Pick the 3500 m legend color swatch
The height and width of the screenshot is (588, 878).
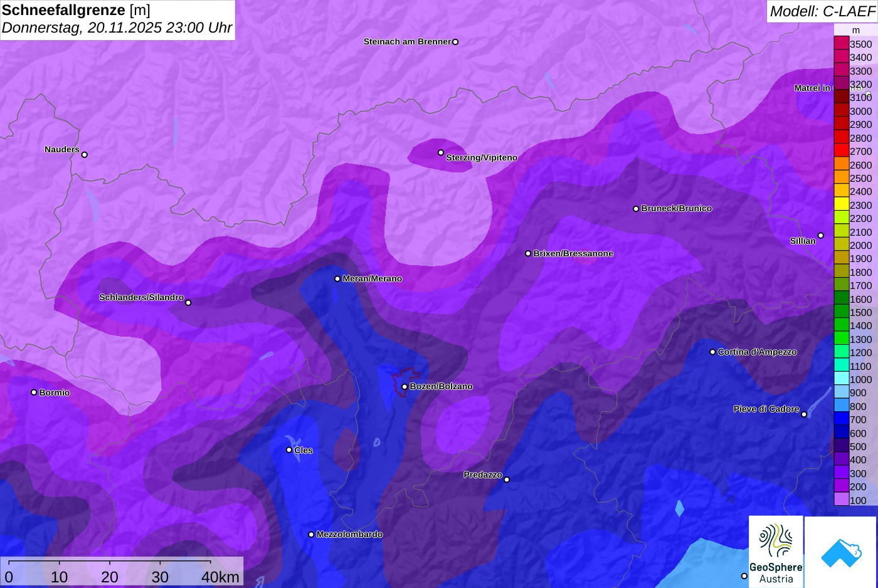point(841,43)
